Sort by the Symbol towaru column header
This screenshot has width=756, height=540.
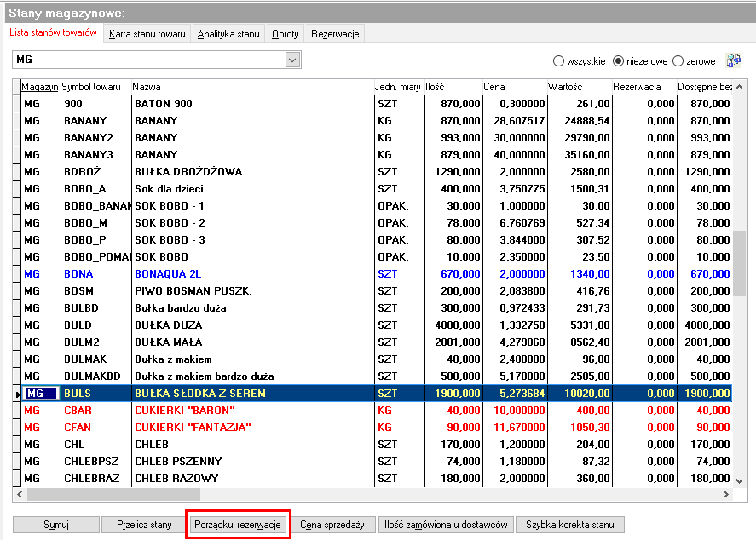[x=96, y=87]
